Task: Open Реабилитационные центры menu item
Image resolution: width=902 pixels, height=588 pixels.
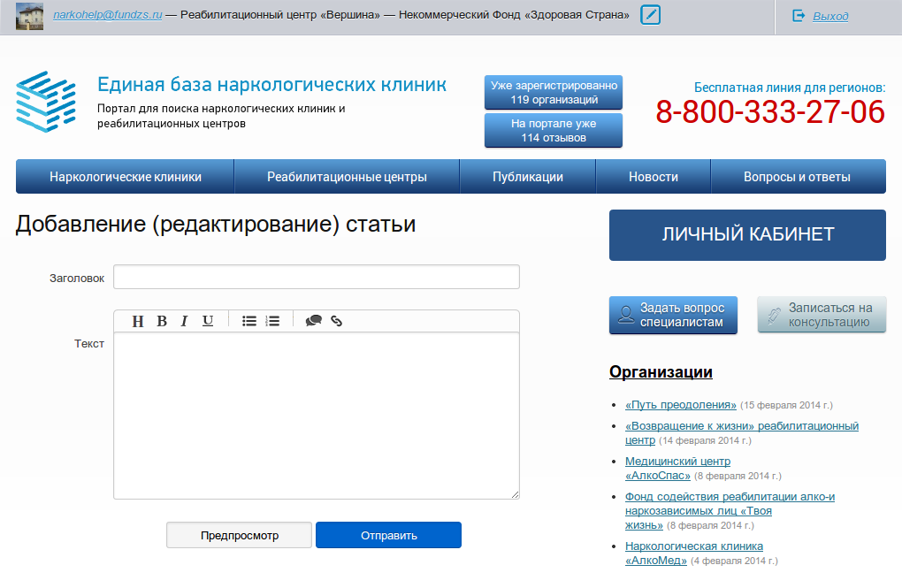Action: pos(347,177)
